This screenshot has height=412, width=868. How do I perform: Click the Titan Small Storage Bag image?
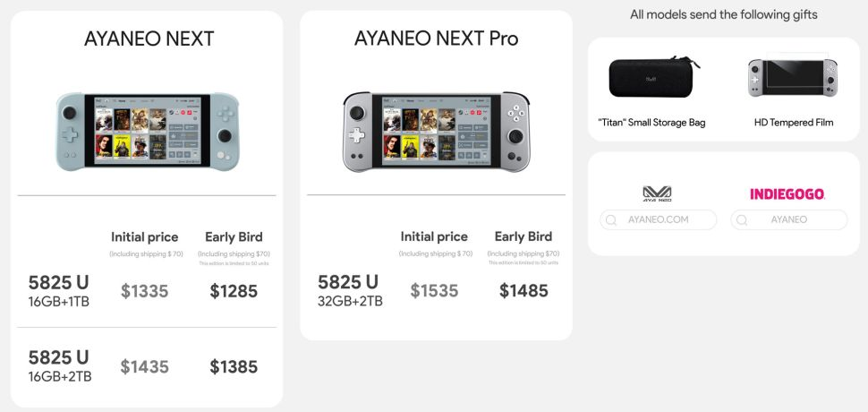pyautogui.click(x=651, y=78)
